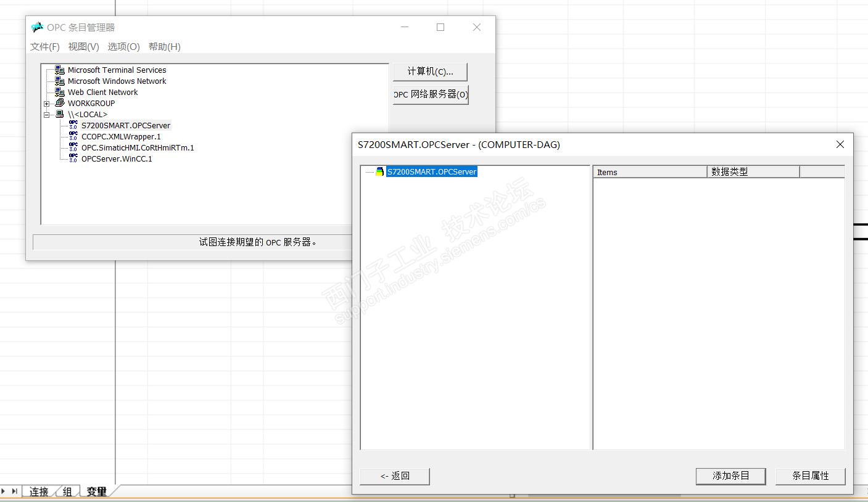Select the highlighted S7200SMART.OPCServer node in the dialog
This screenshot has width=868, height=502.
coord(432,172)
